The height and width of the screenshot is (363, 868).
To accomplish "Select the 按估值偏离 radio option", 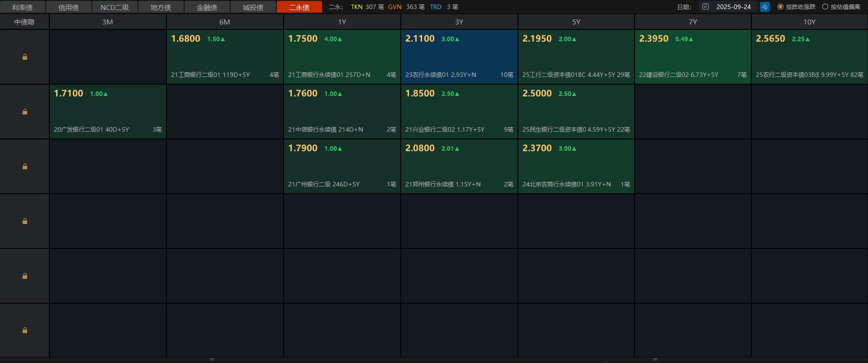I will pos(825,7).
